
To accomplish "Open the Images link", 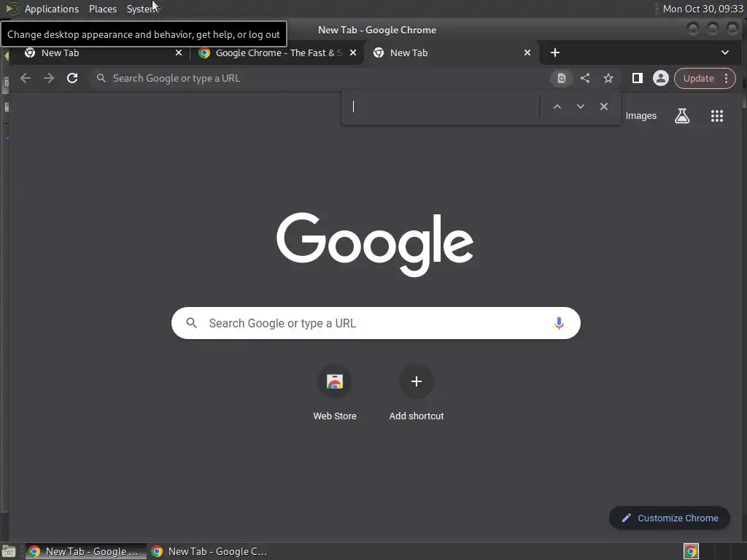I will click(x=640, y=116).
